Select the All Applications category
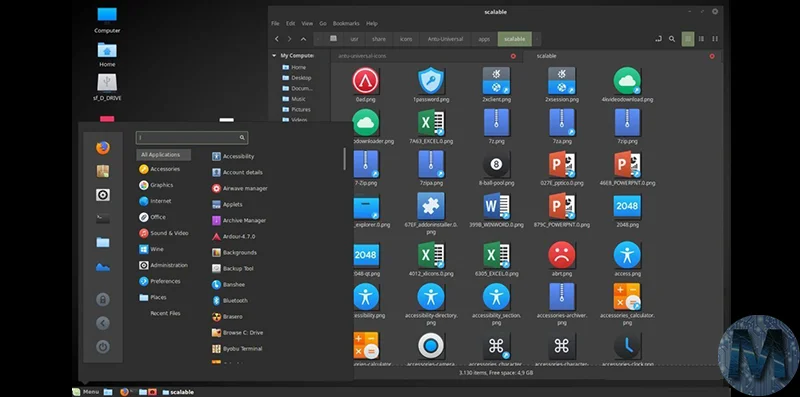The width and height of the screenshot is (800, 397). point(163,155)
